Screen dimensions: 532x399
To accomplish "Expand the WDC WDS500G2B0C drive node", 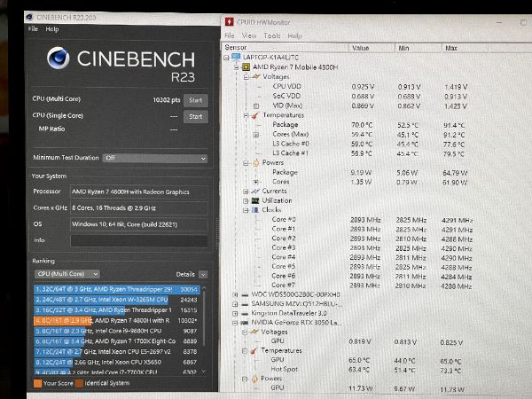I will tap(235, 294).
